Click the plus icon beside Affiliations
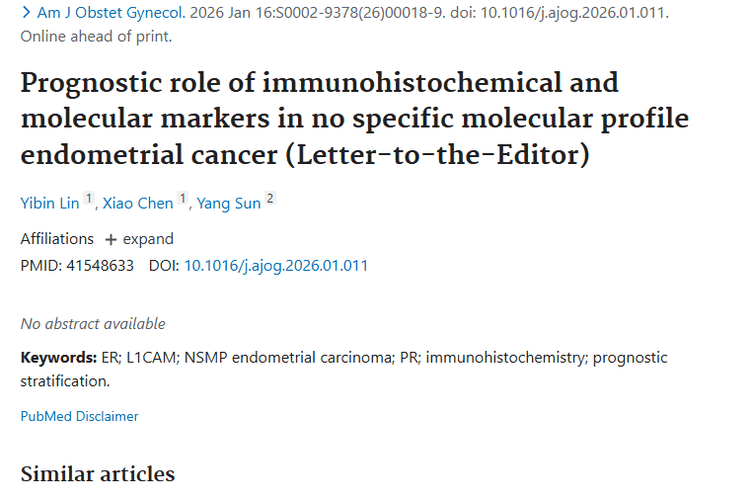 (111, 239)
